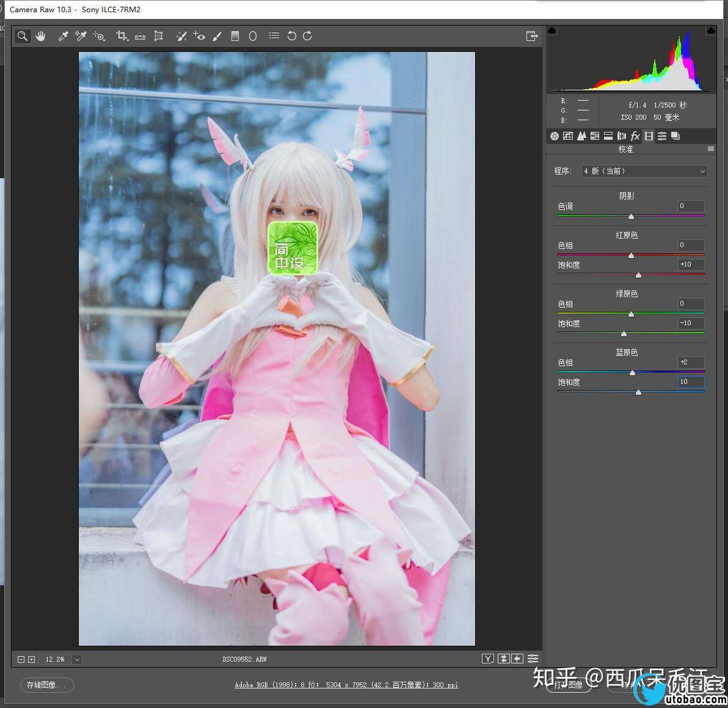Adjust the 红原色 饱和度 slider
Viewport: 728px width, 708px height.
(x=638, y=275)
